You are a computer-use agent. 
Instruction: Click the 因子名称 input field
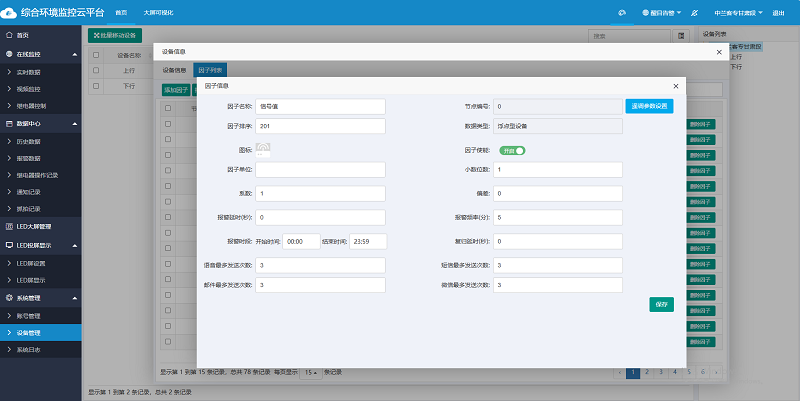tap(320, 106)
